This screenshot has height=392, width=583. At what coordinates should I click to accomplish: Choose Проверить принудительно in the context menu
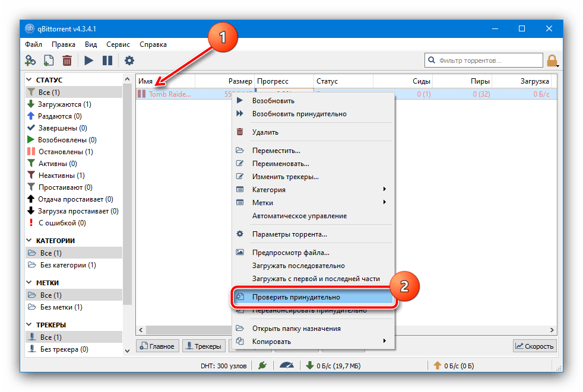(313, 297)
